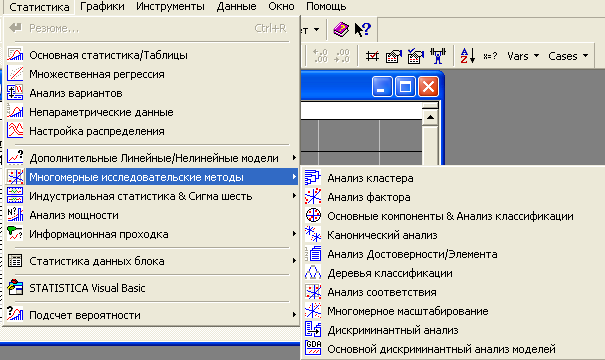Click the STATISTICA Visual Basic icon
The height and width of the screenshot is (360, 605).
15,287
